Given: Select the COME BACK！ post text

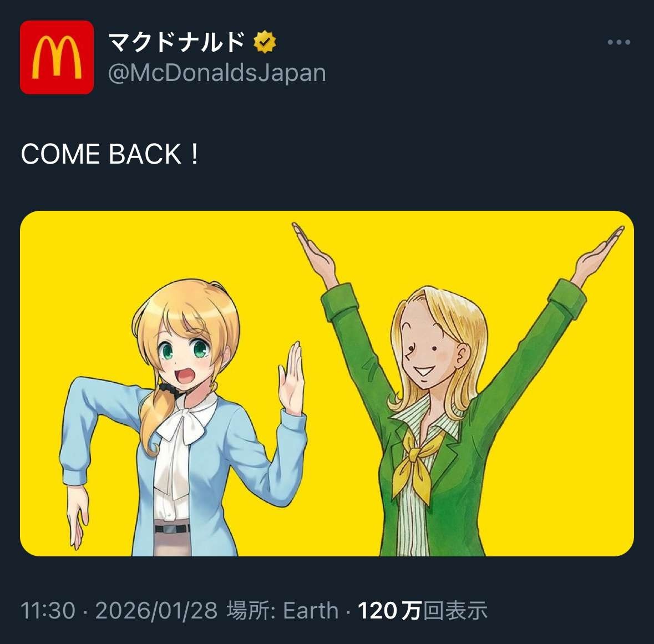Looking at the screenshot, I should (110, 154).
